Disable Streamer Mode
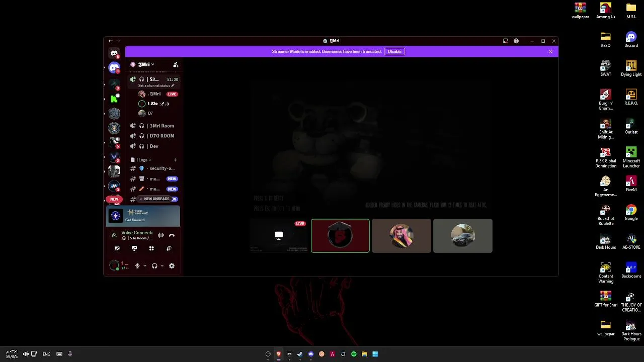Screen dimensions: 644x362 click(394, 52)
